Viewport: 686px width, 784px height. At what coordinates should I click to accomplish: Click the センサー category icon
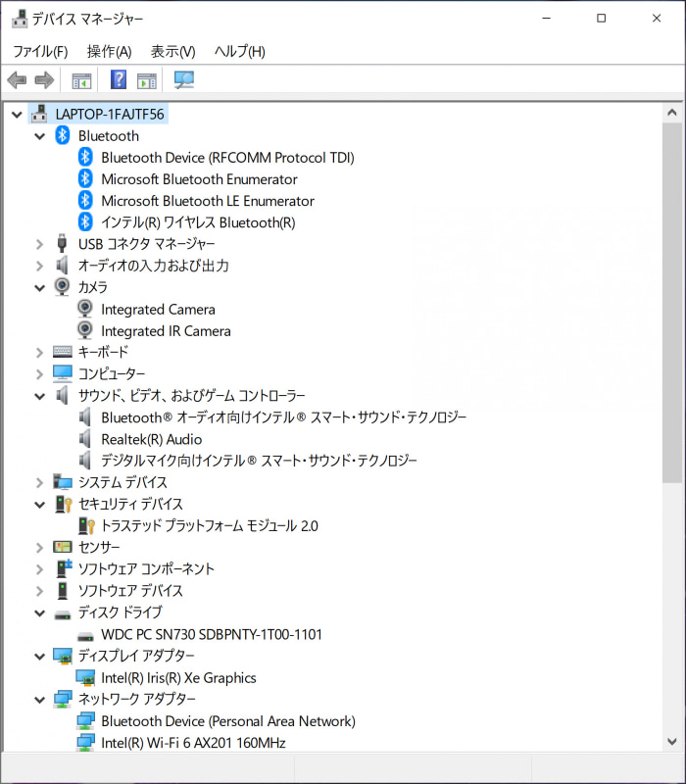[63, 547]
